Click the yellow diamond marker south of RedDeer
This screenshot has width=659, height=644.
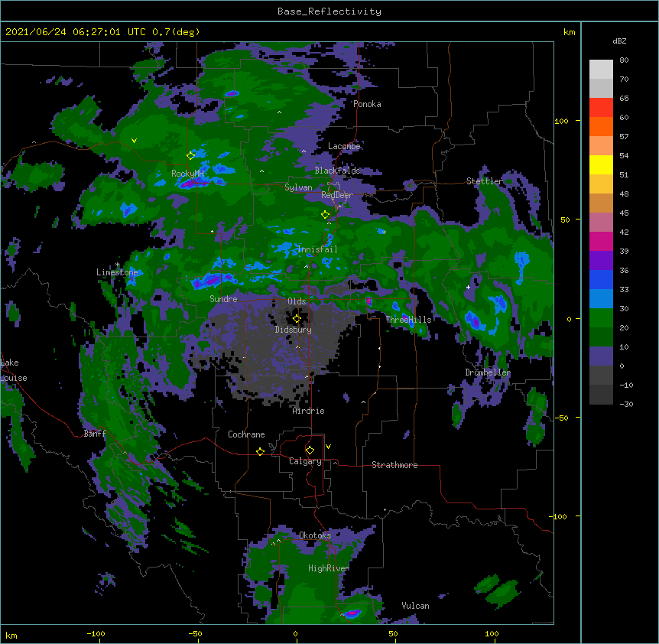pyautogui.click(x=325, y=215)
